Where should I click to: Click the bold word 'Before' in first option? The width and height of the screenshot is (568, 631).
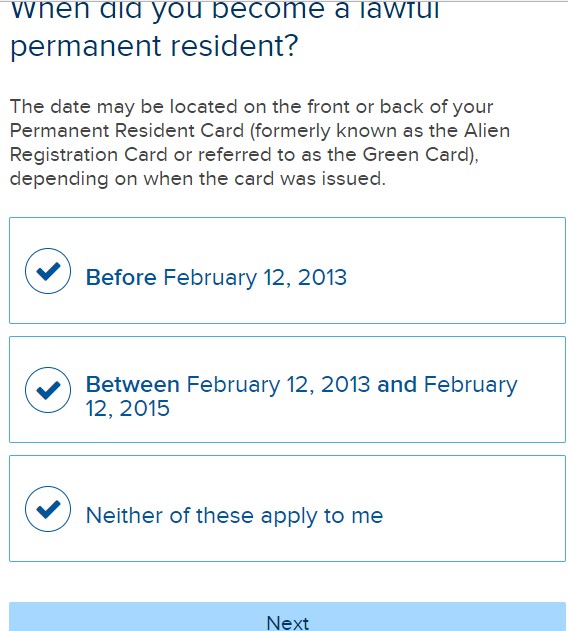point(121,277)
